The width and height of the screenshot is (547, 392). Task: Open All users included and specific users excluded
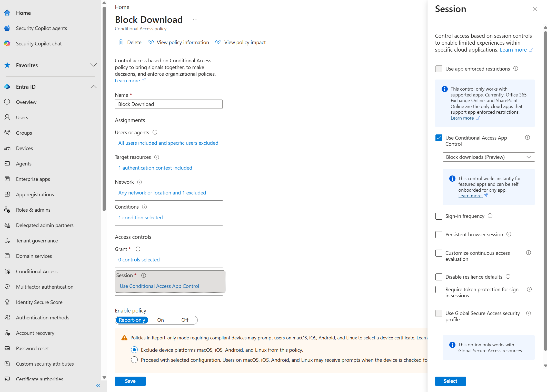point(168,143)
